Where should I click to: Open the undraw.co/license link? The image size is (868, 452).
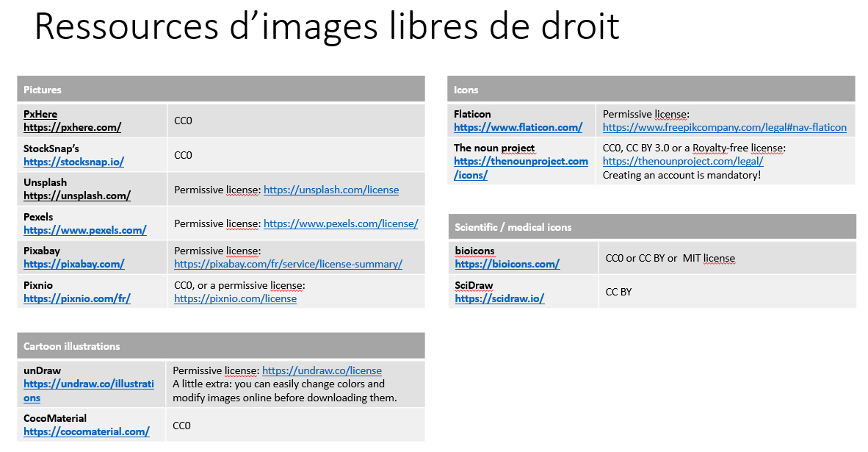(322, 370)
